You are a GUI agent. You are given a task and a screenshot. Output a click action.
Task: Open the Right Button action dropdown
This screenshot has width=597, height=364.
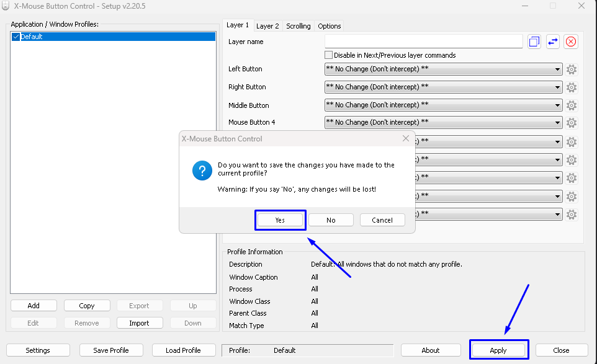pyautogui.click(x=443, y=87)
